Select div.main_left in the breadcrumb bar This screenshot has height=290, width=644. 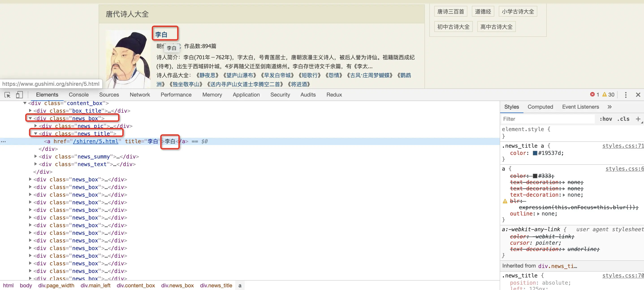(x=95, y=286)
